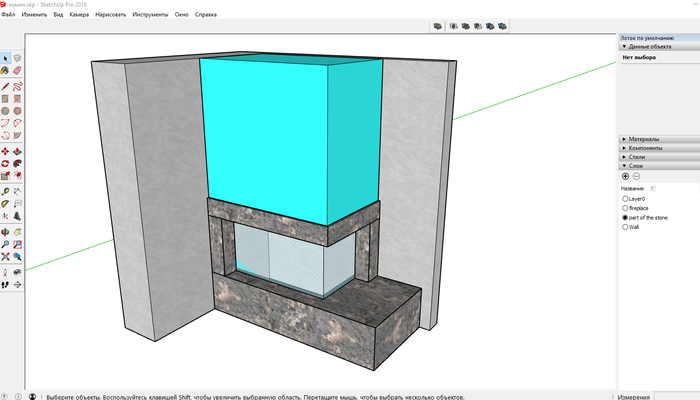The width and height of the screenshot is (700, 400).
Task: Make fireplace the active layer
Action: click(x=625, y=208)
